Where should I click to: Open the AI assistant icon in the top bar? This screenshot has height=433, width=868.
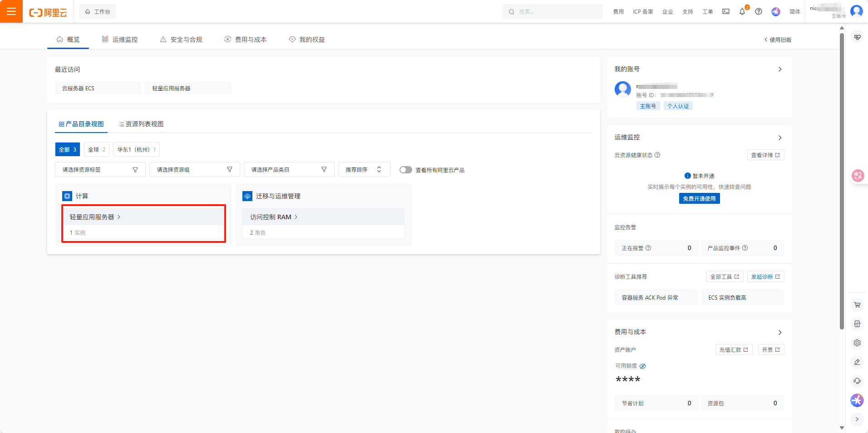point(776,12)
